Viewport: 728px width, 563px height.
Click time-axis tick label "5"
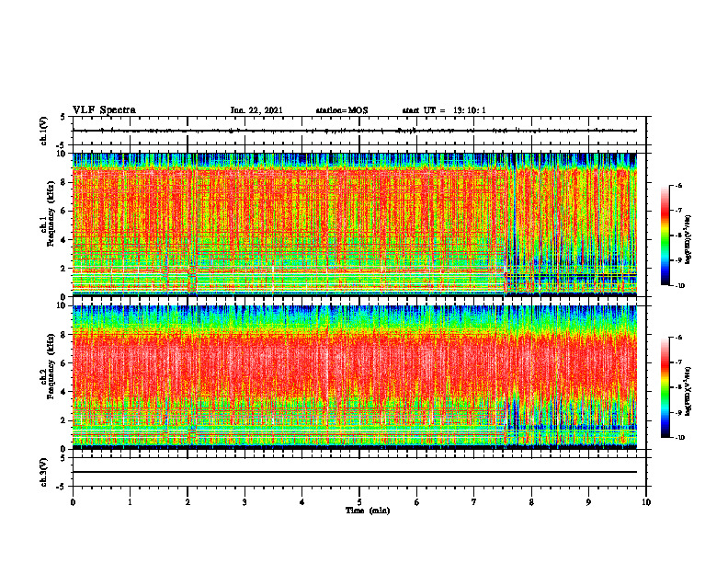(359, 502)
